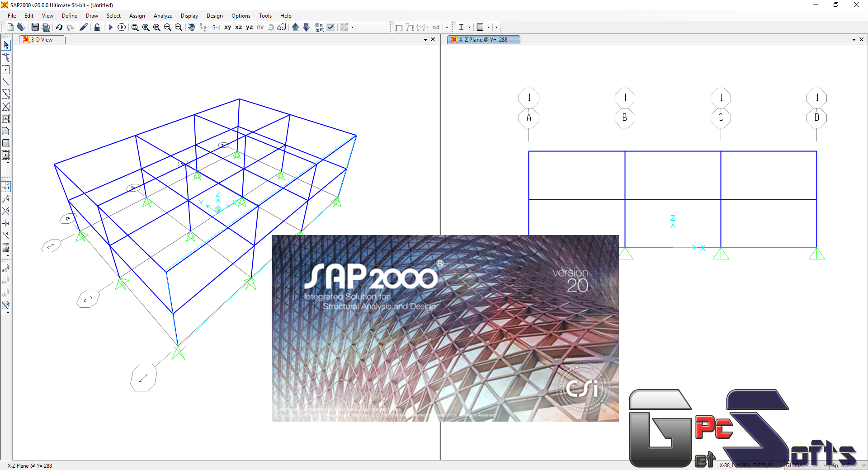Image resolution: width=868 pixels, height=470 pixels.
Task: Toggle perspective view glasses icon
Action: pyautogui.click(x=282, y=27)
